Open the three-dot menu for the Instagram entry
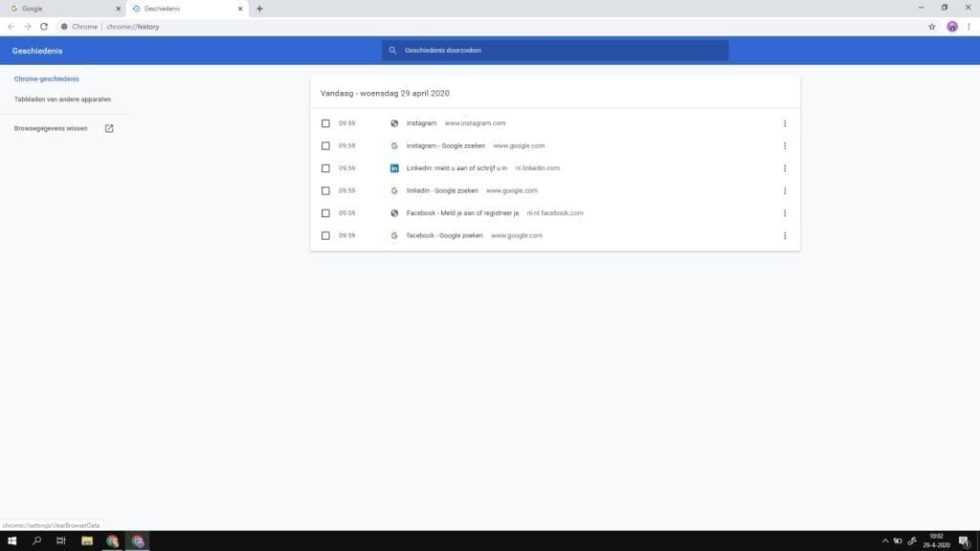The image size is (980, 551). [785, 123]
